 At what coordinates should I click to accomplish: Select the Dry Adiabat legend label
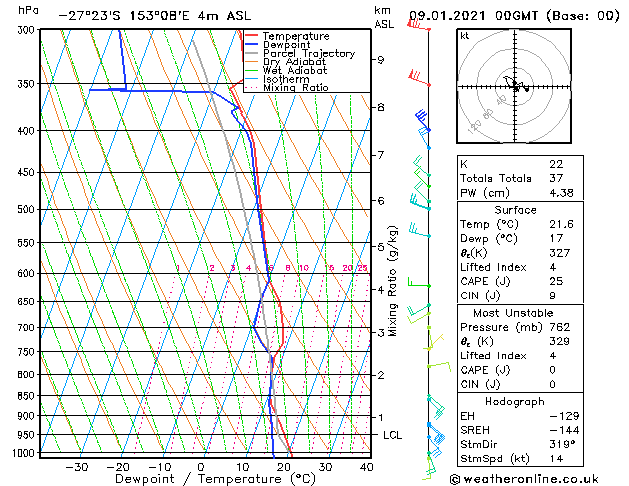(x=294, y=62)
